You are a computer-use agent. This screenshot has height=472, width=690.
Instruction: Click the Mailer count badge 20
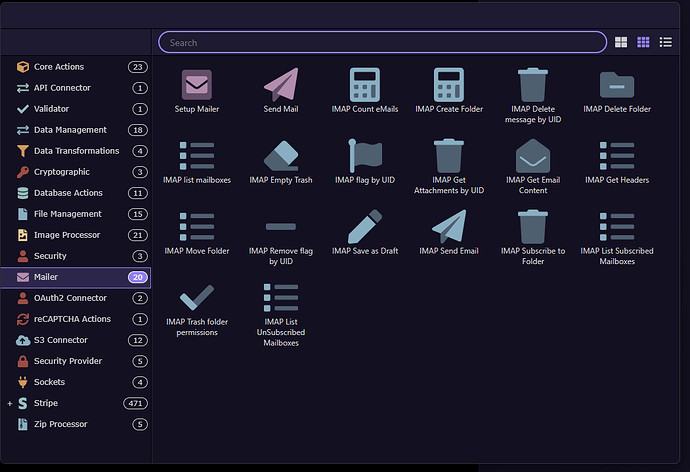click(138, 277)
